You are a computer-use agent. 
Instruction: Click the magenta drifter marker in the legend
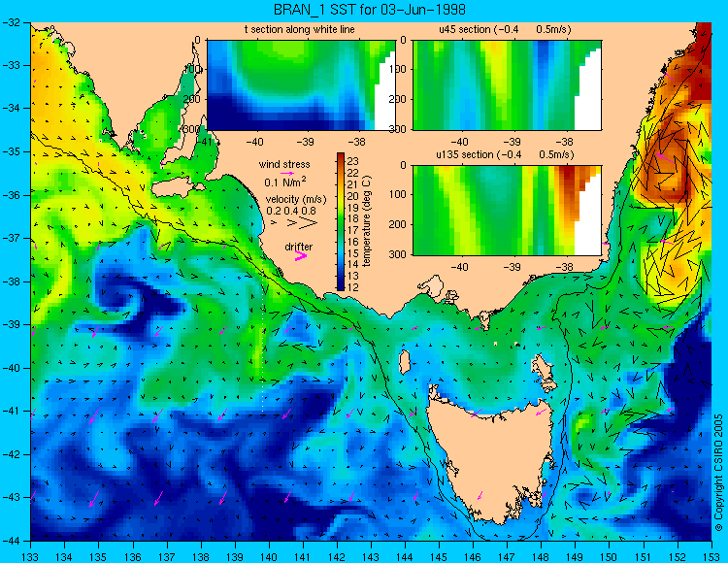point(301,256)
